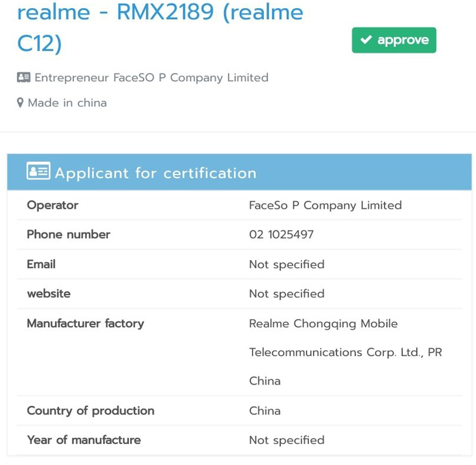This screenshot has height=465, width=476.
Task: Select the phone number 02 1025497
Action: pos(281,234)
